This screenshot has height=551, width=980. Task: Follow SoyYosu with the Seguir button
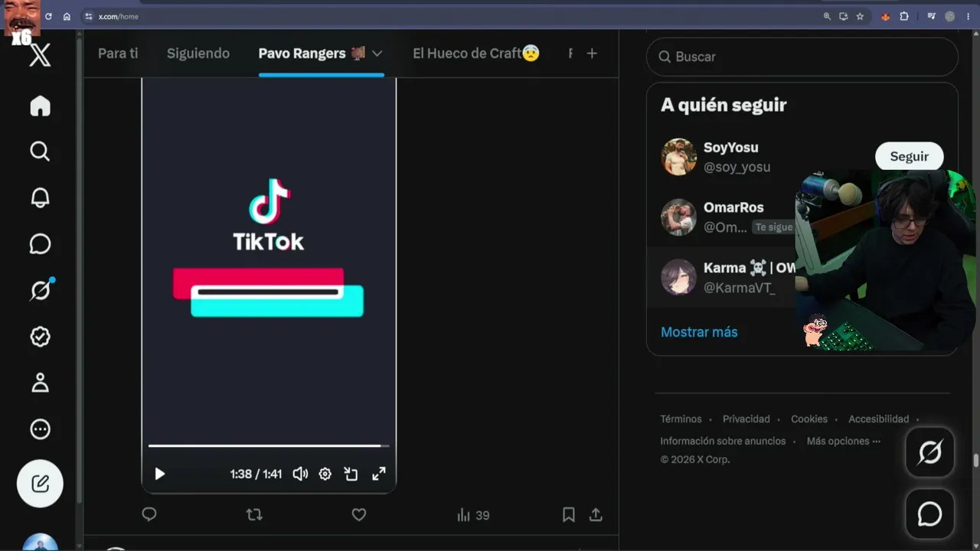910,156
